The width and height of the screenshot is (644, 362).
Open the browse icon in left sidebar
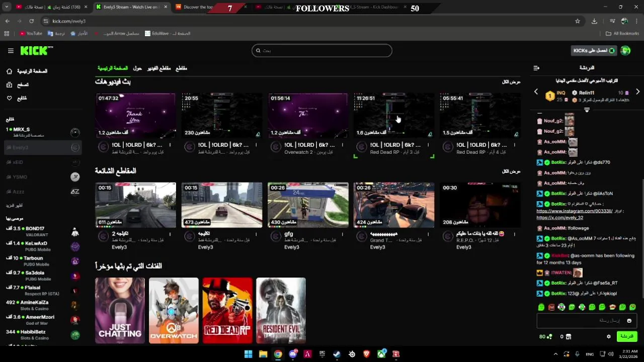pos(9,85)
